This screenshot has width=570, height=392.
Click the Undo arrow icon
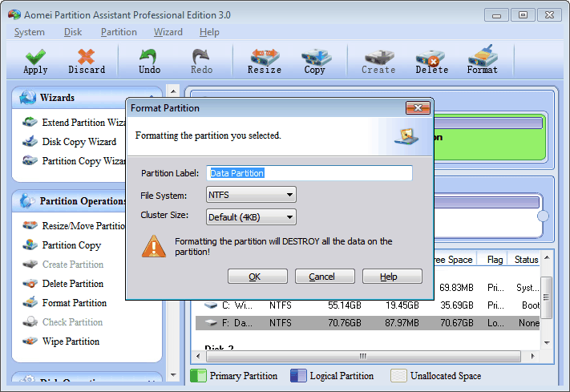tap(148, 57)
